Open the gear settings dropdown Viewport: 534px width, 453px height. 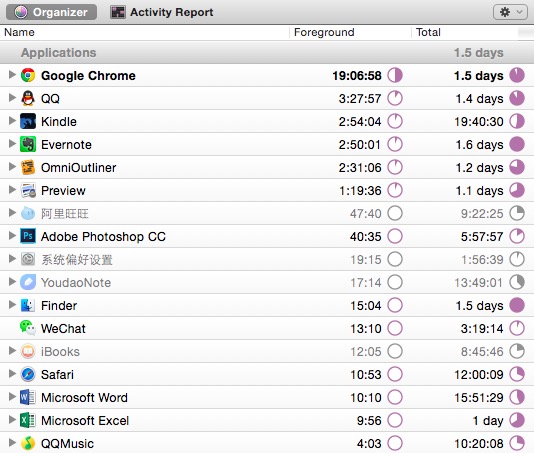(510, 13)
